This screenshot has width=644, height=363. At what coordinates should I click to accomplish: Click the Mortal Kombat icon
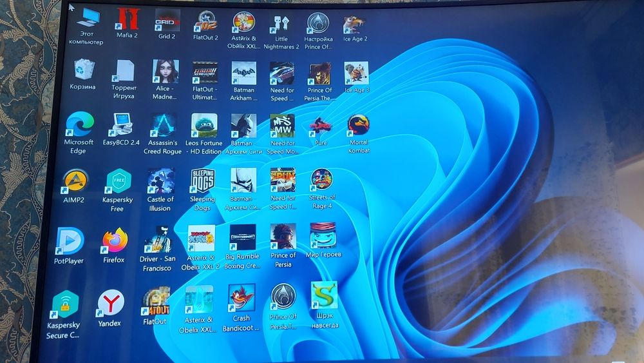point(359,133)
